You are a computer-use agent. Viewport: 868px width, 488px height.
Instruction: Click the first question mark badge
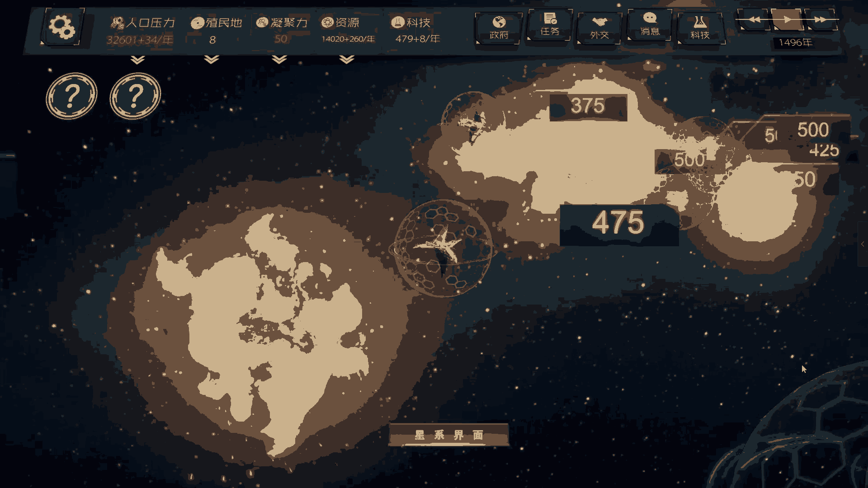71,96
